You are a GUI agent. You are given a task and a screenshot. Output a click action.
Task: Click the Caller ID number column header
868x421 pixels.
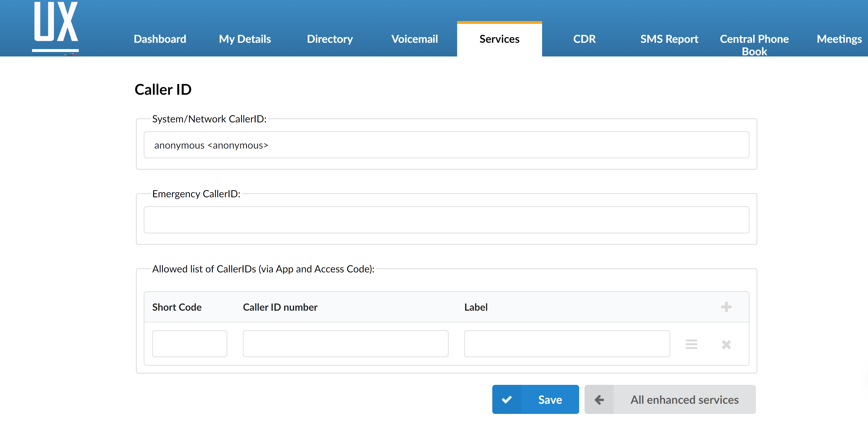(280, 307)
